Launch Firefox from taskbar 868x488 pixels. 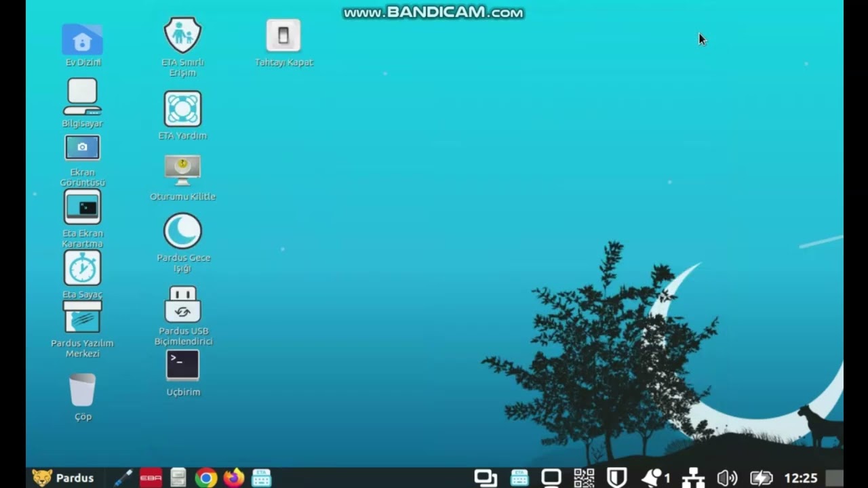[x=234, y=478]
